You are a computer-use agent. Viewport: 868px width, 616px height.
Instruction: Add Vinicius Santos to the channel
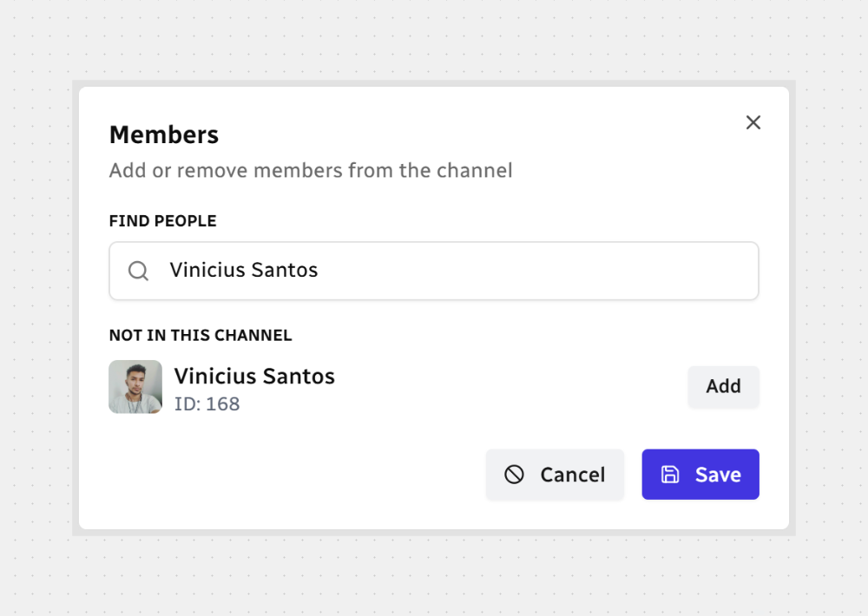click(723, 387)
